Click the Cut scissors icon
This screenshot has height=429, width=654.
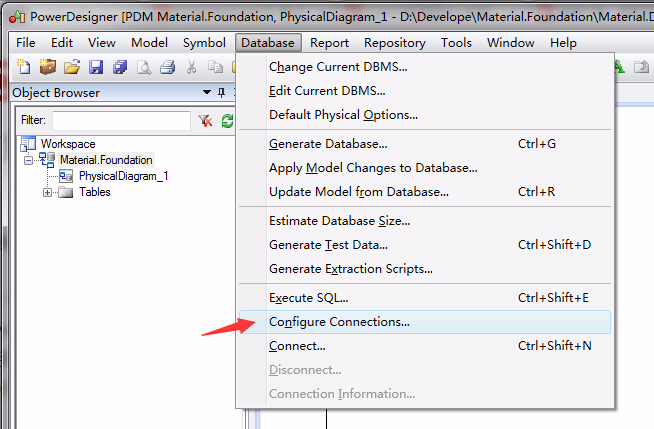[191, 67]
